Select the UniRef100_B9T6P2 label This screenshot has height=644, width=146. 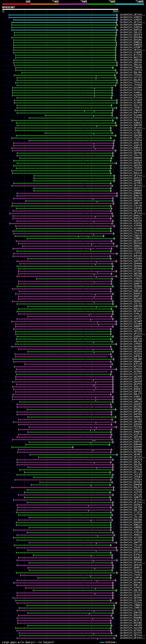pyautogui.click(x=131, y=482)
